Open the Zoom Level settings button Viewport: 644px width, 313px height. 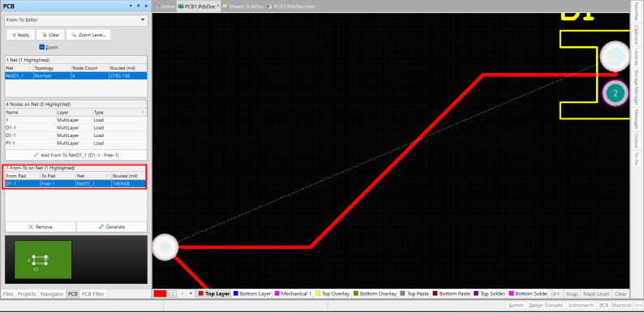click(88, 35)
